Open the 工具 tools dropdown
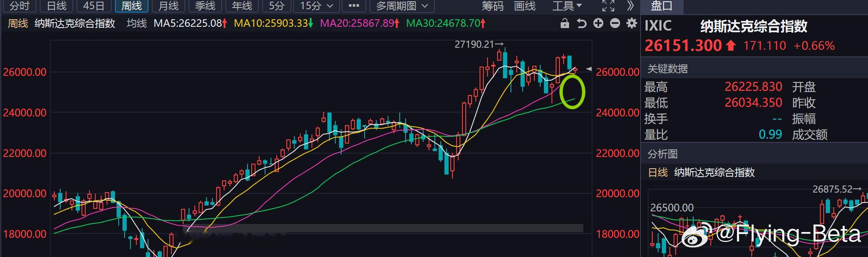The image size is (868, 257). click(567, 6)
